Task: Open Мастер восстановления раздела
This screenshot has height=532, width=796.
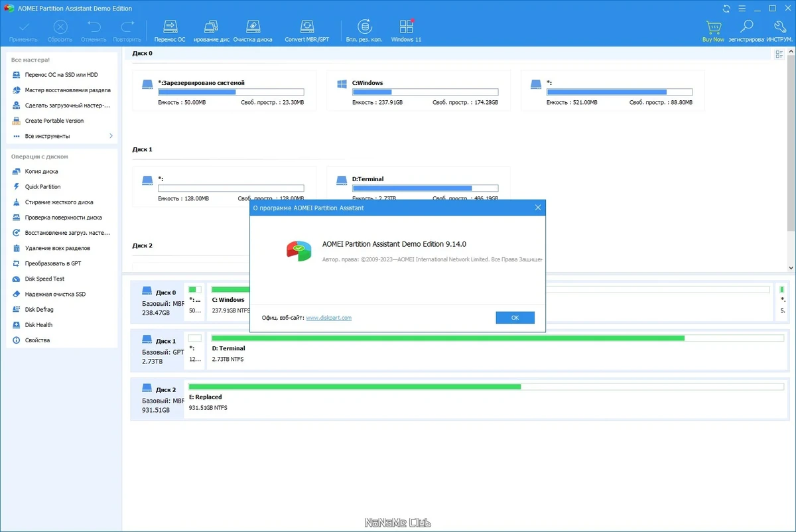Action: tap(62, 90)
